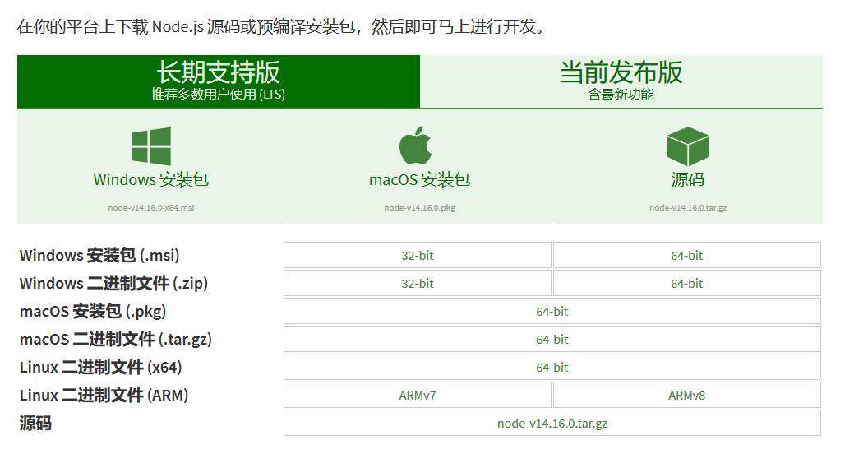Click the Windows logo icon
The height and width of the screenshot is (454, 868).
point(151,146)
